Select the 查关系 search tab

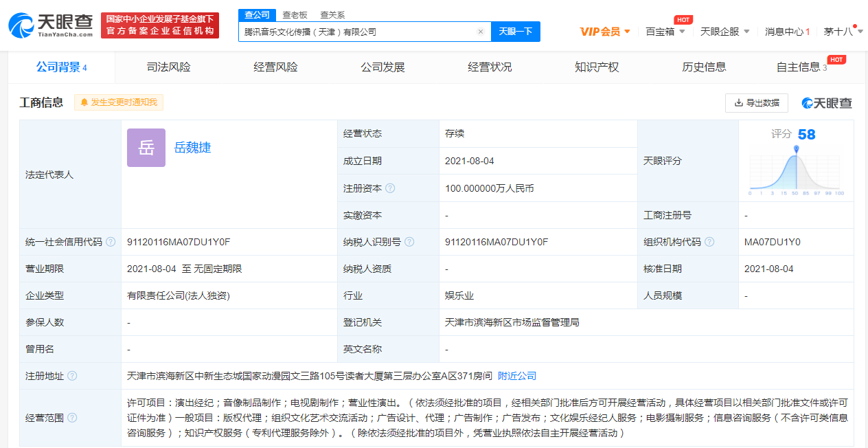pos(333,14)
